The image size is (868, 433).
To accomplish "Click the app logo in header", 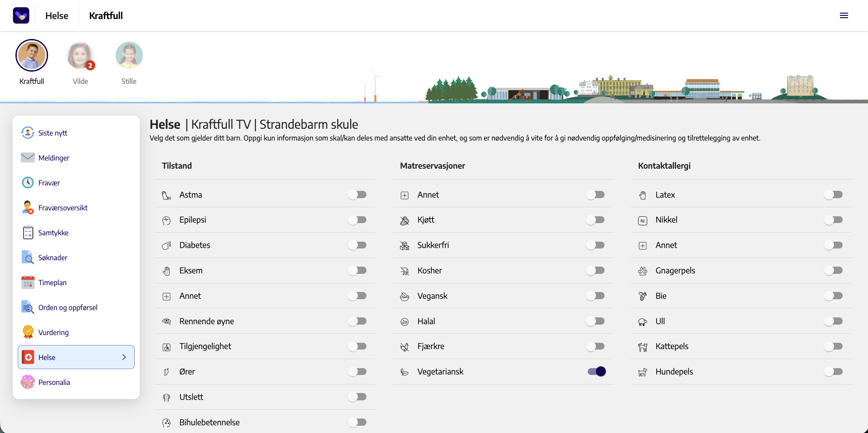I will 21,15.
